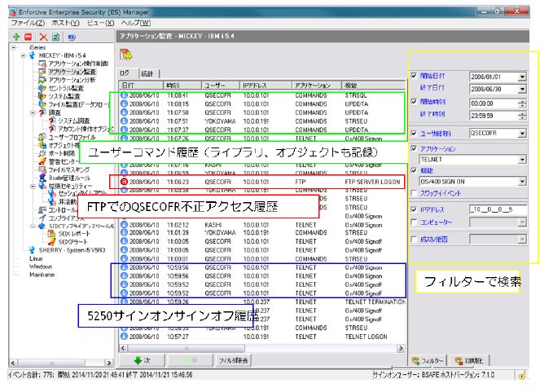
Task: Enable the 成功/拒否 checkbox
Action: click(414, 239)
